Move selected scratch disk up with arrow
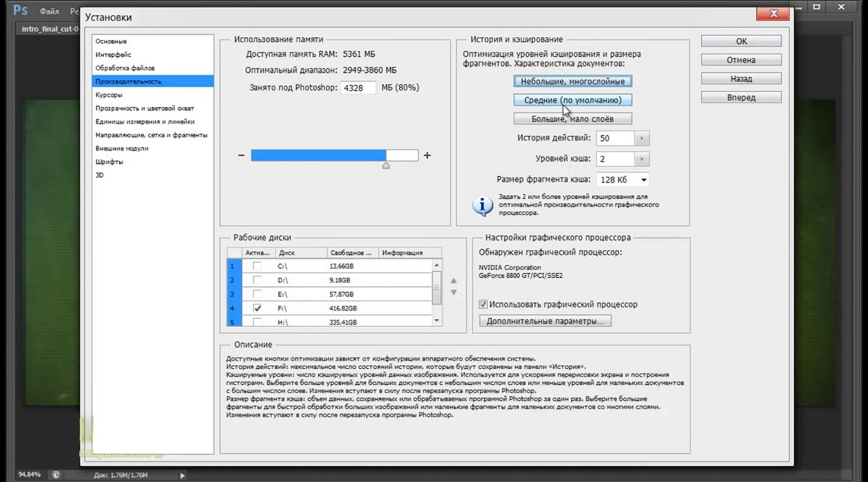 (x=454, y=281)
